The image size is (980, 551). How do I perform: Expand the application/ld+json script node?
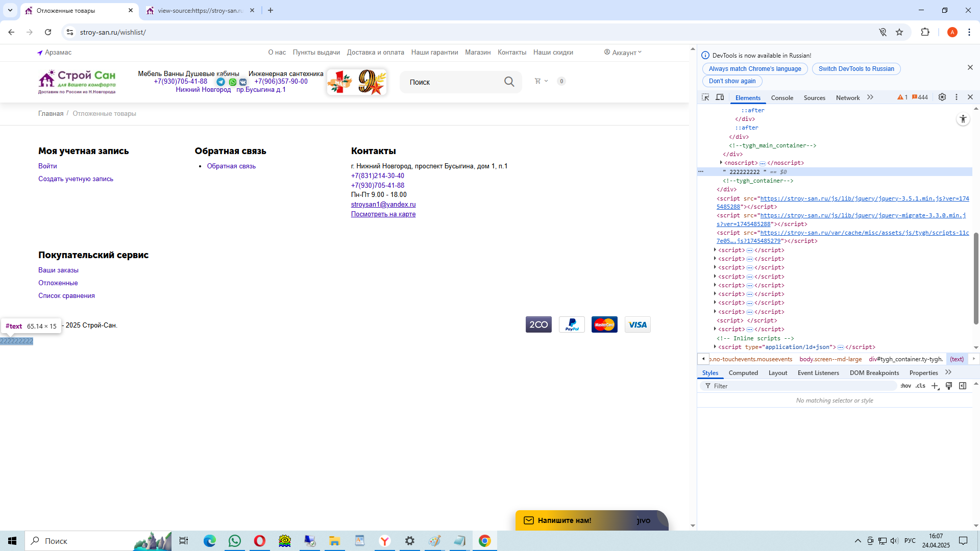coord(715,347)
